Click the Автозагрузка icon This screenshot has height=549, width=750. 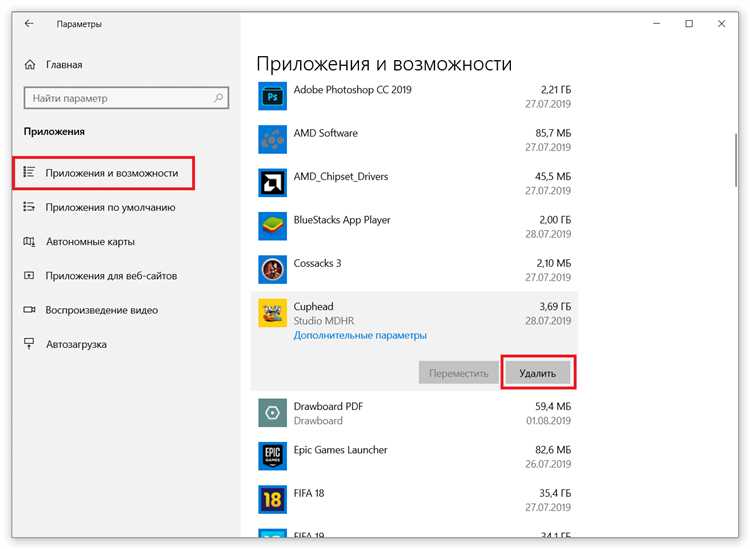(x=29, y=344)
